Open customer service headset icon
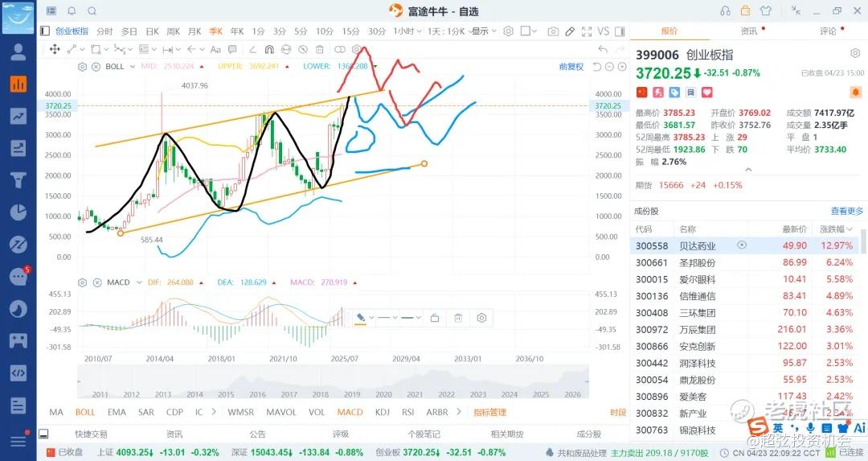Screen dimensions: 868x461 725,10
